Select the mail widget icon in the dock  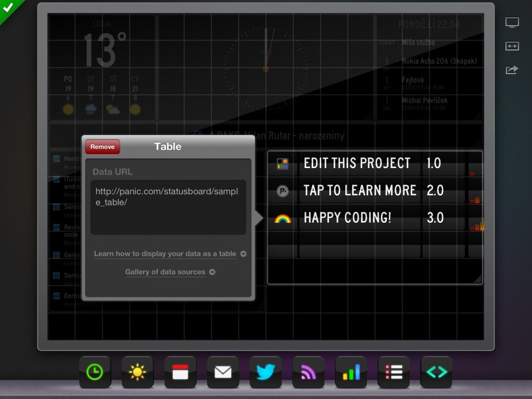click(222, 372)
